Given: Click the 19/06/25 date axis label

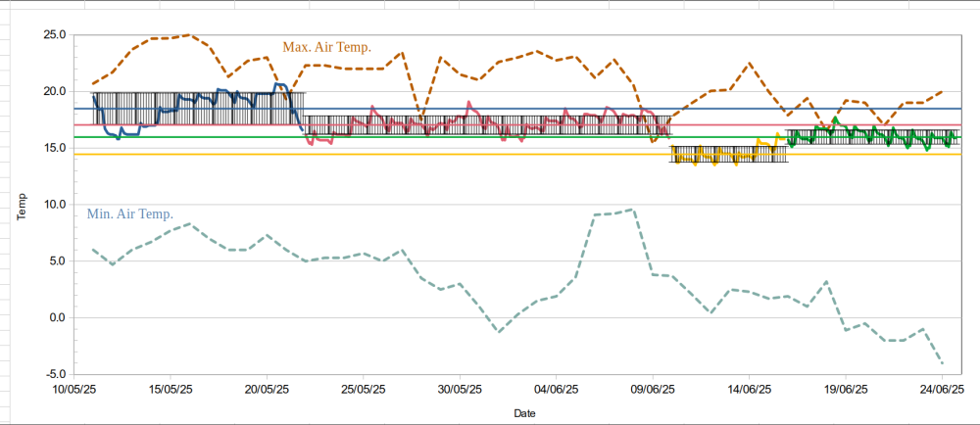Looking at the screenshot, I should pos(847,390).
